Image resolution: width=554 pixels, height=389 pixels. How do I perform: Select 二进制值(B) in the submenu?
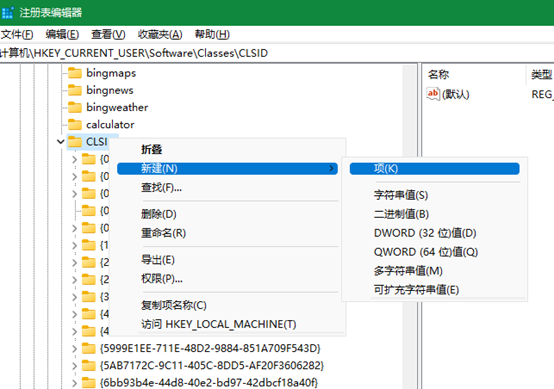435,214
